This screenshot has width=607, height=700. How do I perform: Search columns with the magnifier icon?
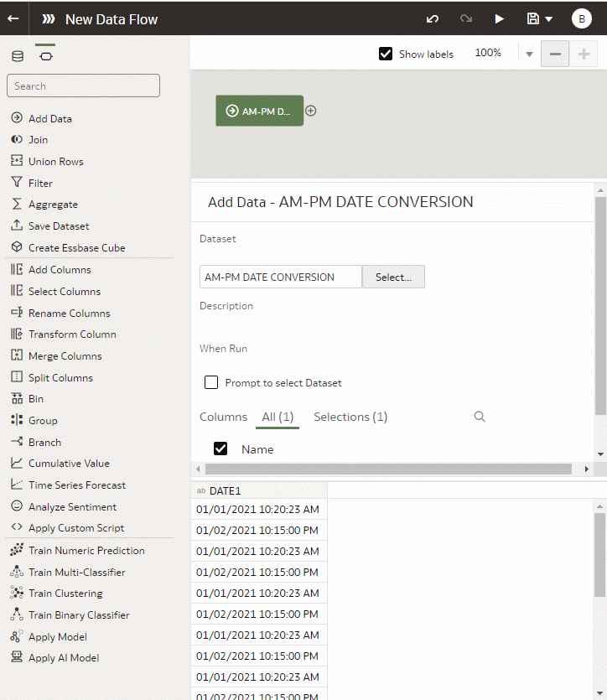pos(480,417)
